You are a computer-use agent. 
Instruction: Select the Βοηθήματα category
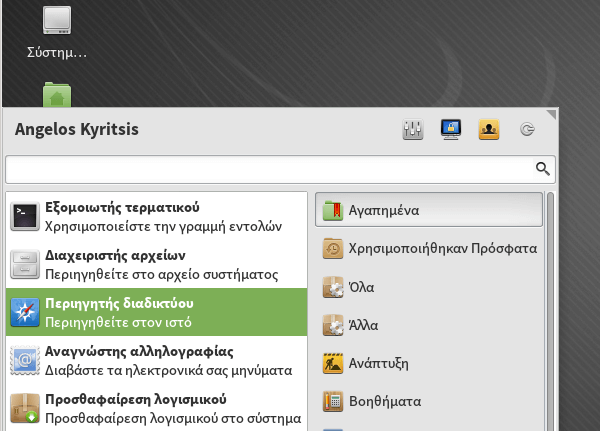pyautogui.click(x=429, y=401)
